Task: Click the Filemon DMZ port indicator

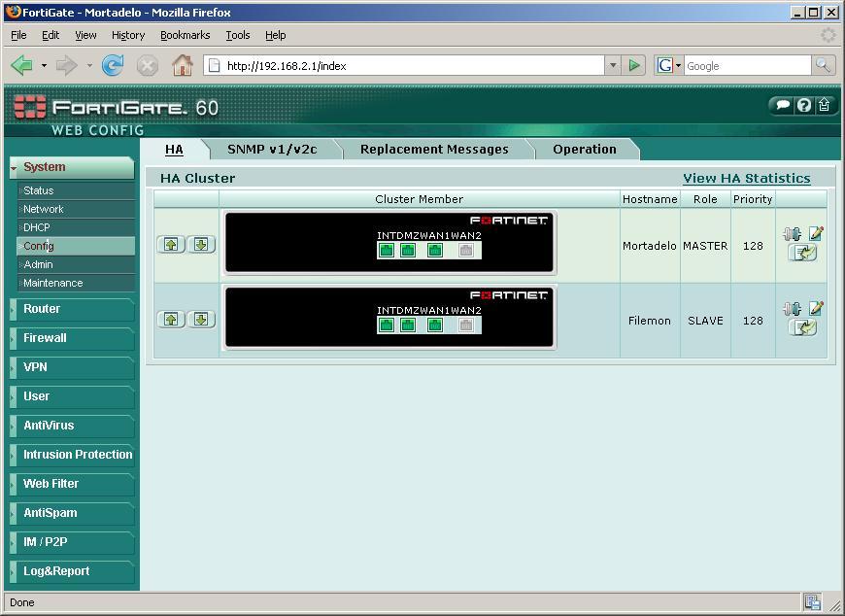Action: (408, 325)
